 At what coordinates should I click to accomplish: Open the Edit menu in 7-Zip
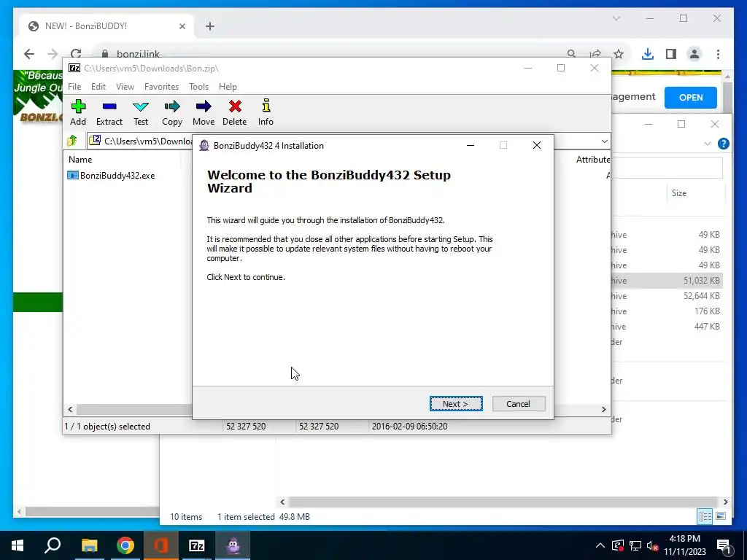[x=98, y=87]
